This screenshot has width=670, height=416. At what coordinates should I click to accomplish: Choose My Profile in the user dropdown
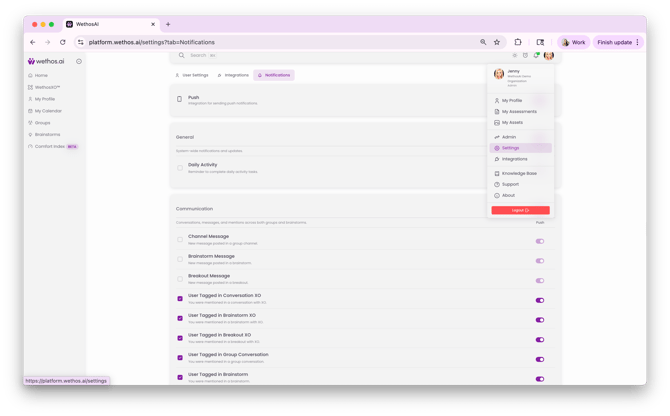(520, 101)
